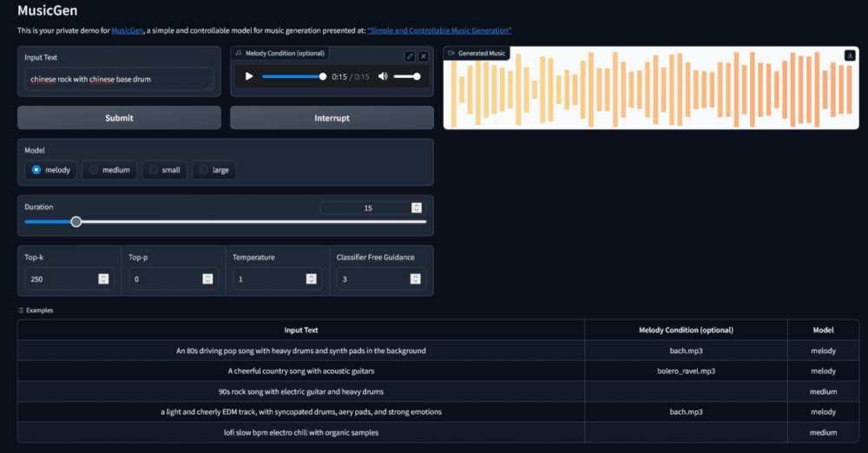Click the Input Text column header

point(301,330)
